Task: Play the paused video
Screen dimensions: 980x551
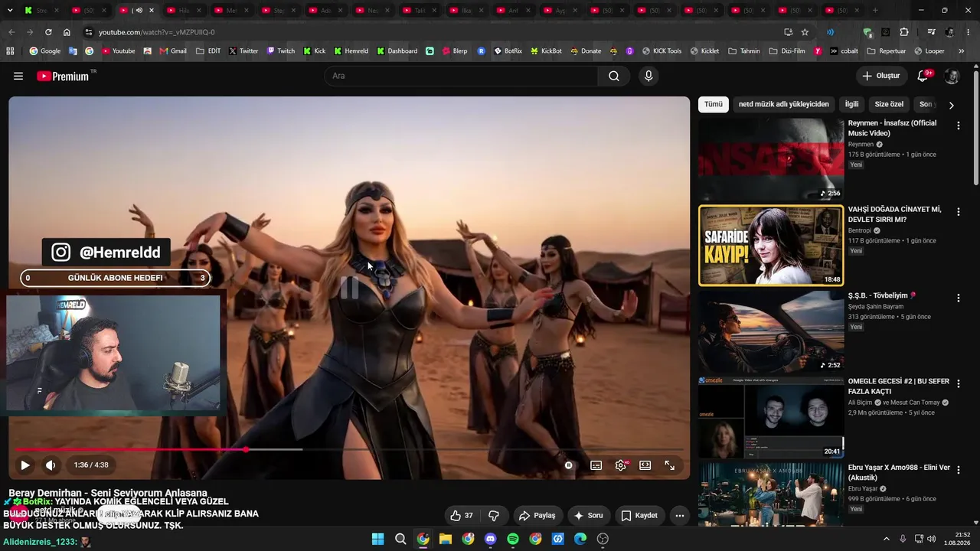Action: click(x=25, y=465)
